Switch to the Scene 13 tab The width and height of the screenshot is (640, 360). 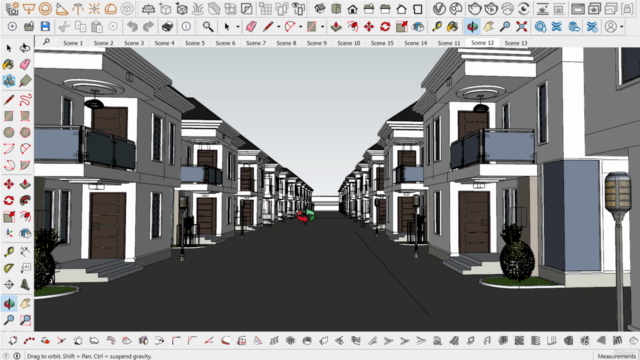[x=516, y=43]
